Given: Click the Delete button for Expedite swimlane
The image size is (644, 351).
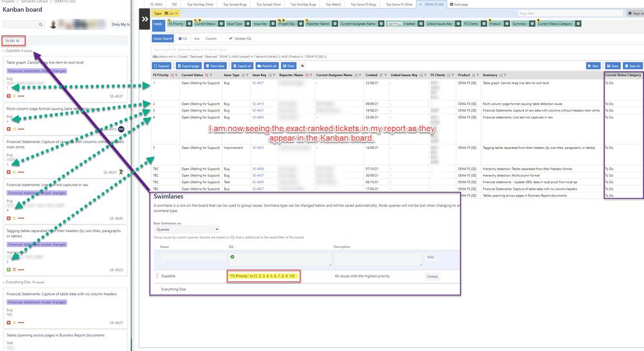Looking at the screenshot, I should pos(432,277).
